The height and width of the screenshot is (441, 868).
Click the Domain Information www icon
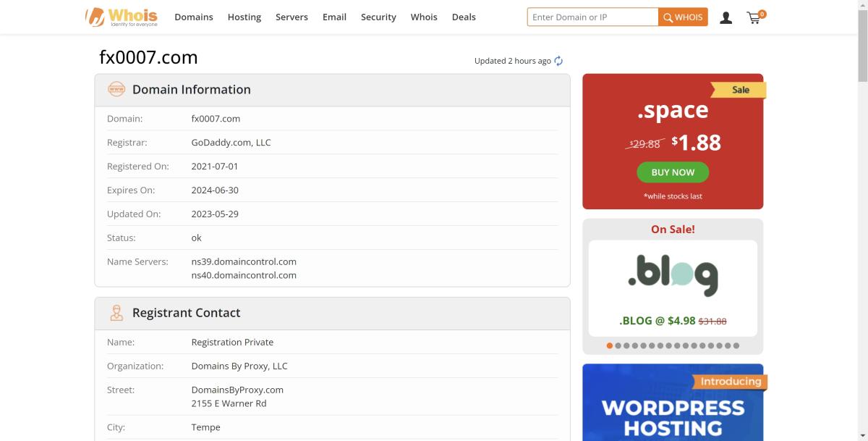point(116,89)
